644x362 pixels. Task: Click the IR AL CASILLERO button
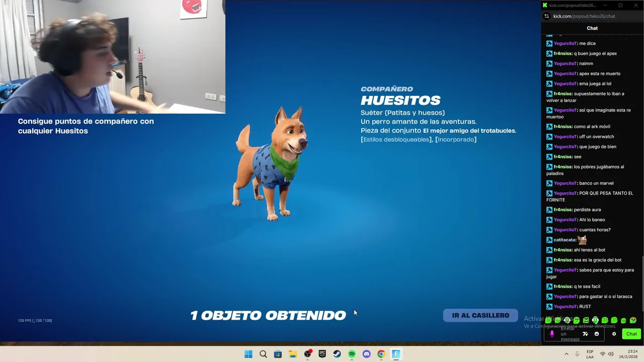pyautogui.click(x=480, y=315)
